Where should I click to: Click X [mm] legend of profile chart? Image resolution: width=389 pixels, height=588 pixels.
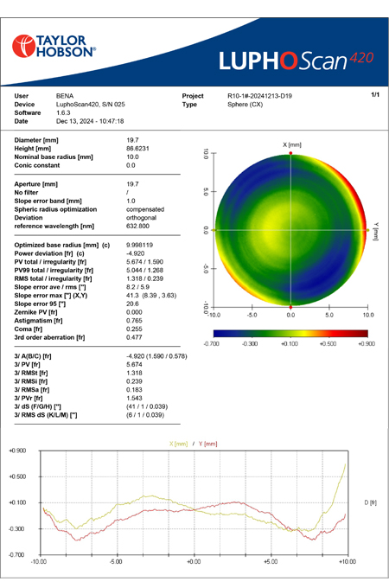[x=178, y=444]
